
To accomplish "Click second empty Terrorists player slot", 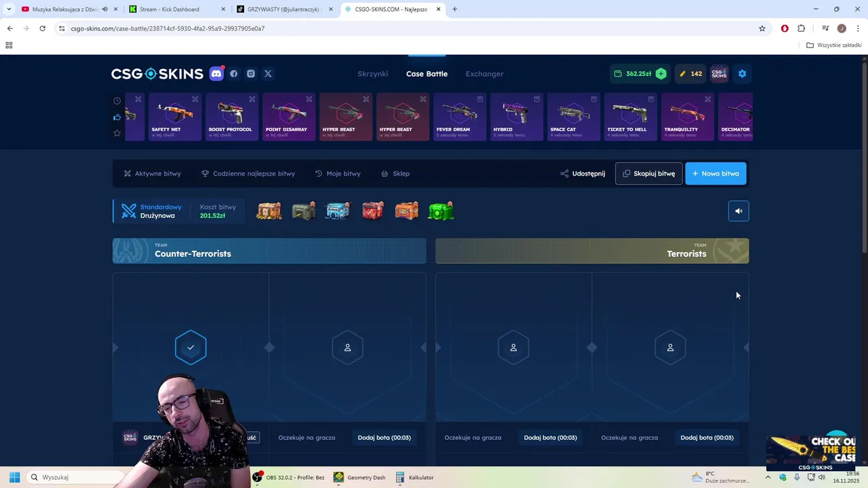I will [670, 348].
